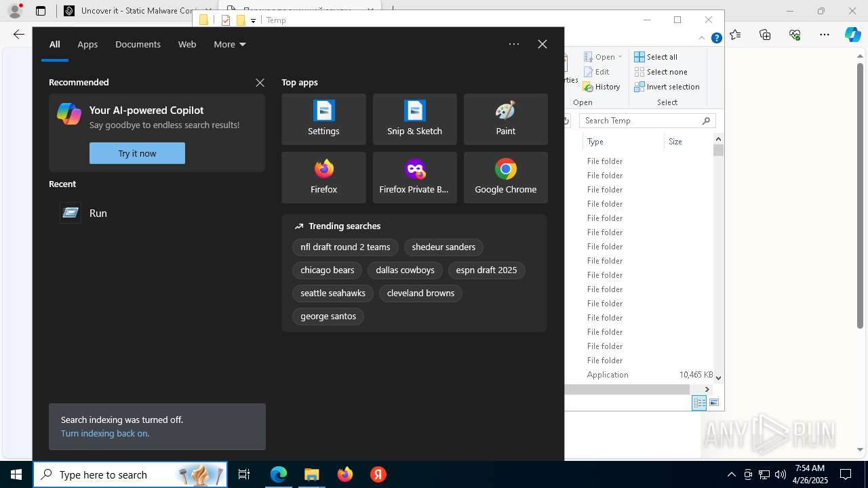Click Explorer vertical scrollbar down arrow
Image resolution: width=868 pixels, height=488 pixels.
718,378
